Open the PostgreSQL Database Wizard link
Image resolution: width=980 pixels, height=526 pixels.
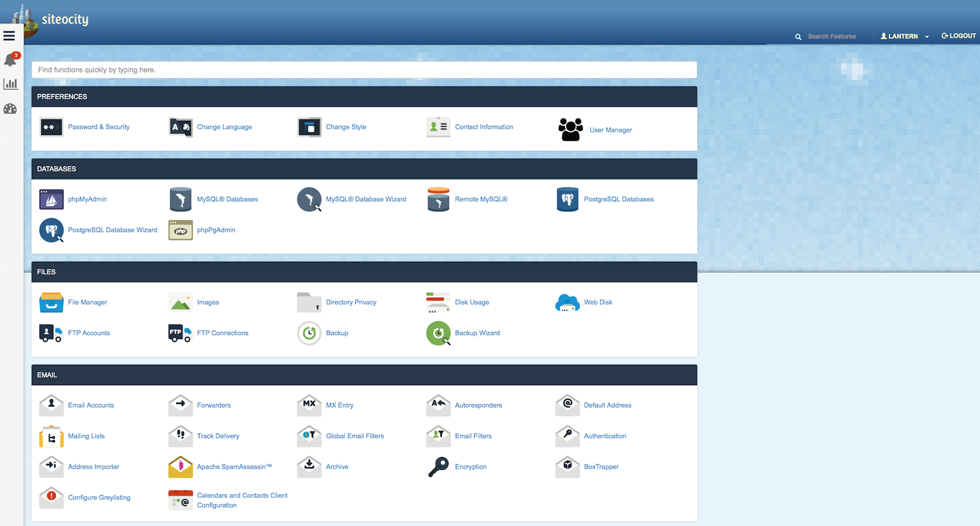tap(112, 230)
